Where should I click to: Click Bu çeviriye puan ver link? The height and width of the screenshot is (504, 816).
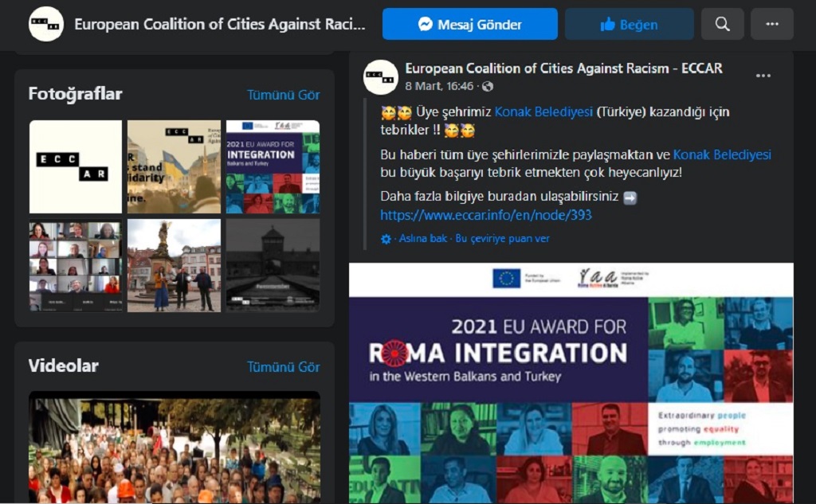point(502,238)
